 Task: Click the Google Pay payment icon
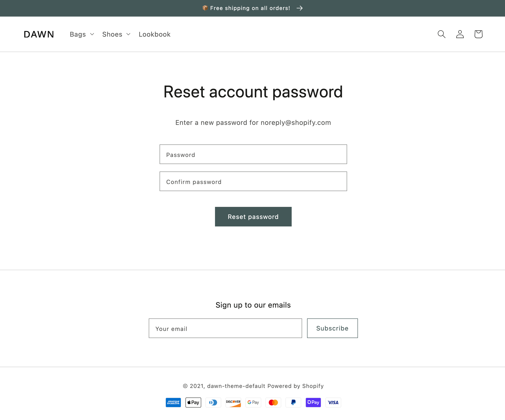click(x=253, y=402)
